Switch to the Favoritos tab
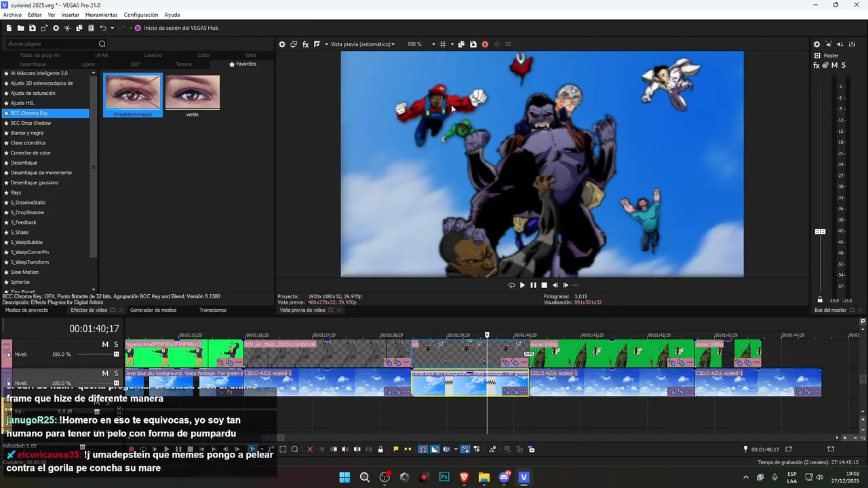868x488 pixels. coord(243,64)
